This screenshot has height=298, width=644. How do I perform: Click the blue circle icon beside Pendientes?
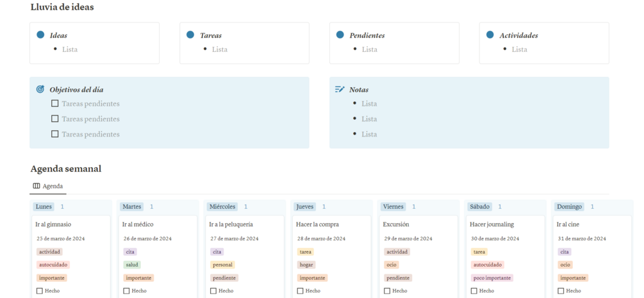pos(340,35)
